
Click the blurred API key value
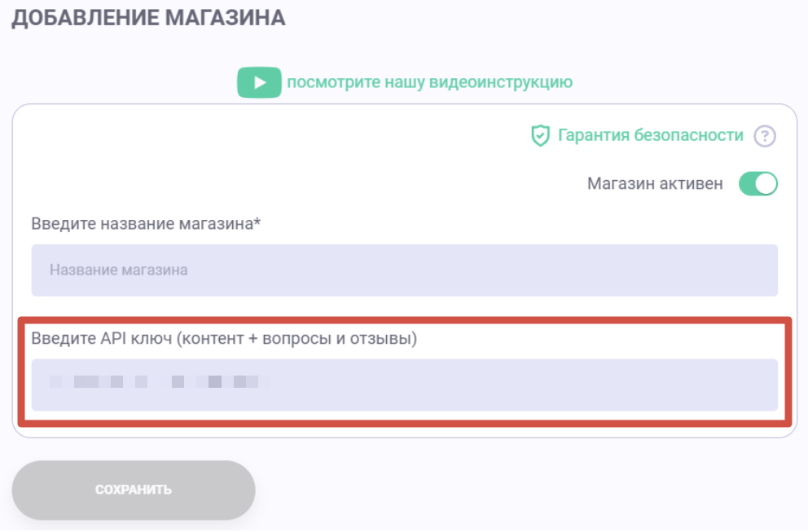(x=159, y=381)
